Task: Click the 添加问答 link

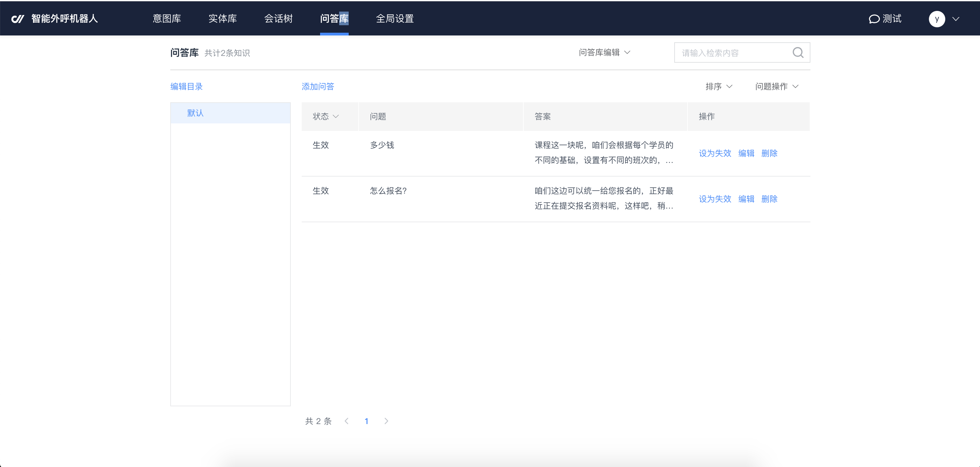Action: (318, 87)
